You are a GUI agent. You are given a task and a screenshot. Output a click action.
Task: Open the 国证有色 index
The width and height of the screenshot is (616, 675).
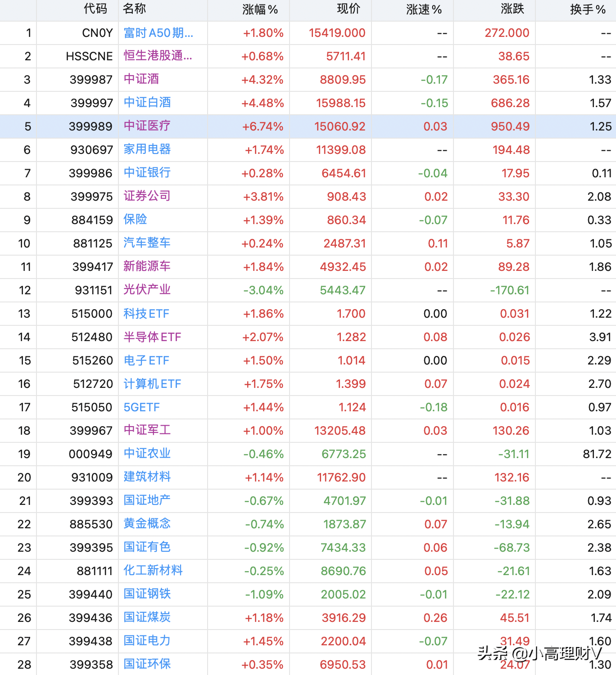147,548
